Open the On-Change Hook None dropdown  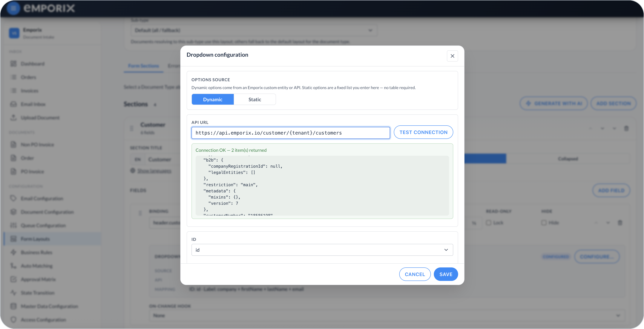(387, 316)
